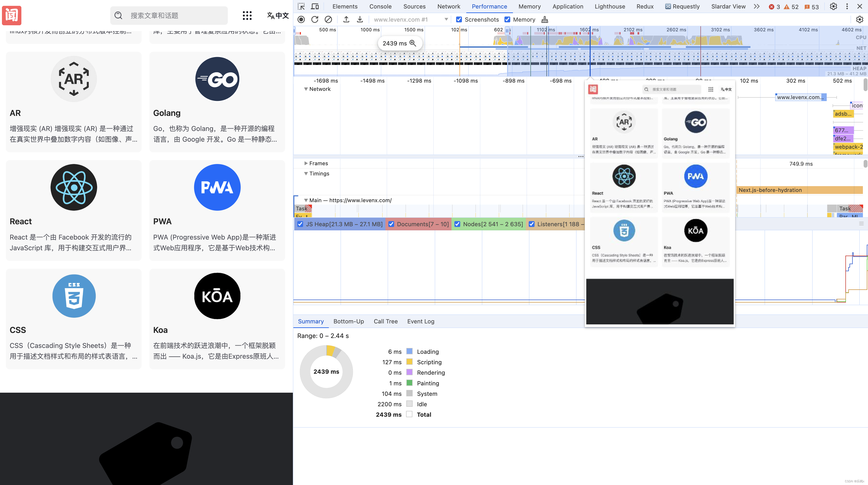Toggle the Documents counter checkbox
Image resolution: width=868 pixels, height=485 pixels.
(x=391, y=224)
